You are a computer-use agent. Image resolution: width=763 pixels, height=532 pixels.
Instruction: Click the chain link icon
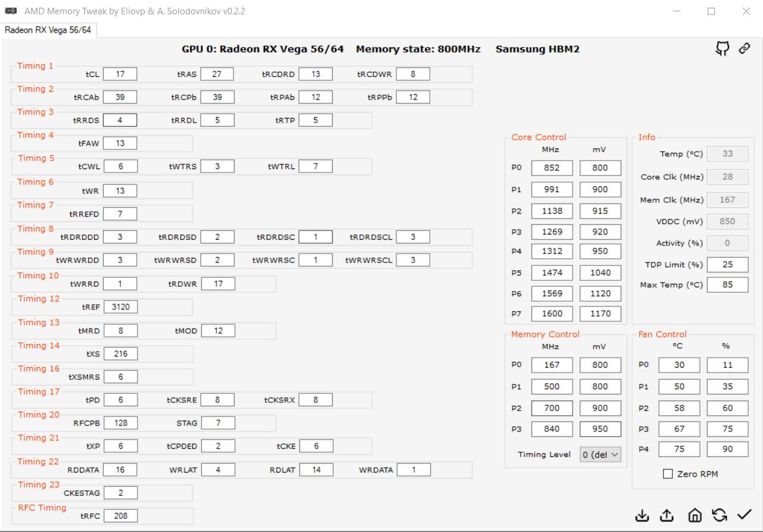(744, 49)
